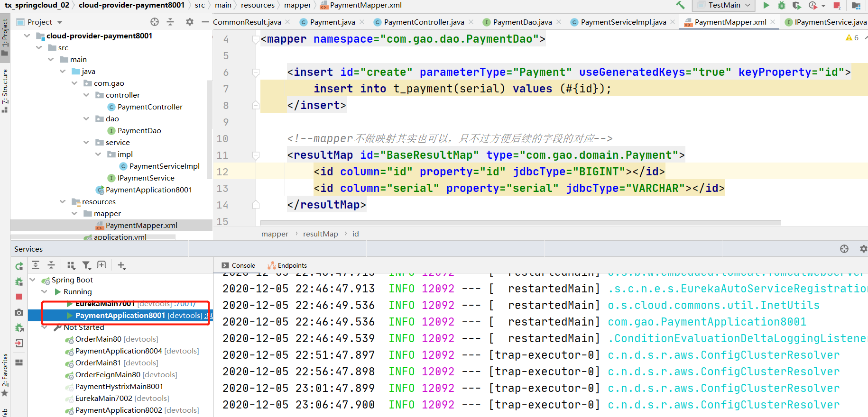Select the Console tab in Services
The width and height of the screenshot is (868, 417).
[238, 265]
